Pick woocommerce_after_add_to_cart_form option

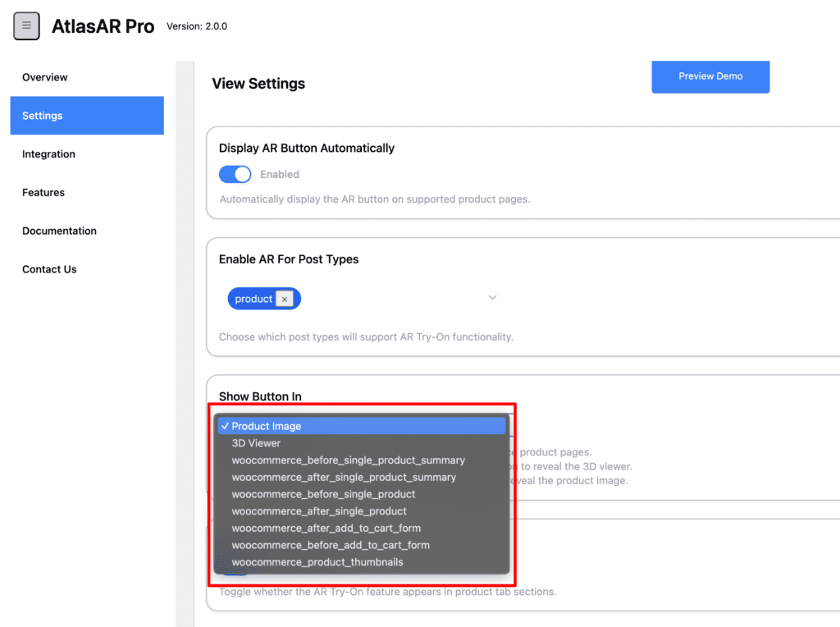[x=326, y=529]
